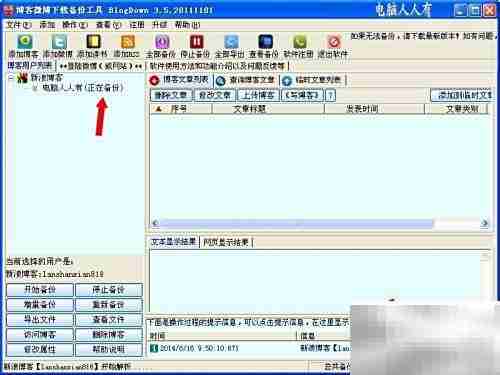This screenshot has height=375, width=500.
Task: Switch to 网页显示结果 tab
Action: (x=226, y=242)
